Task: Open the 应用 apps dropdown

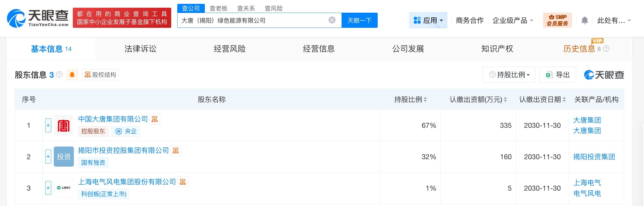Action: point(428,20)
